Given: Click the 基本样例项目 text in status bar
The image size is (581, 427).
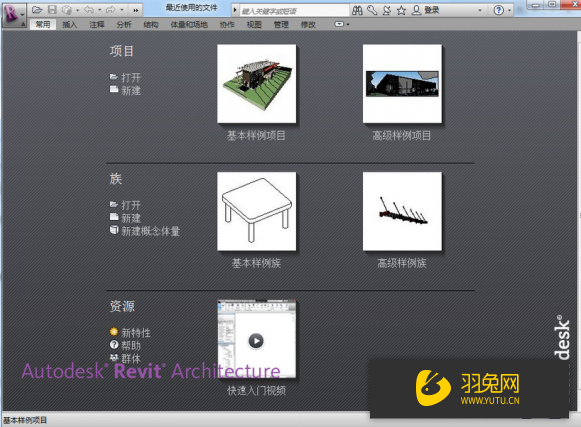Looking at the screenshot, I should pos(25,420).
